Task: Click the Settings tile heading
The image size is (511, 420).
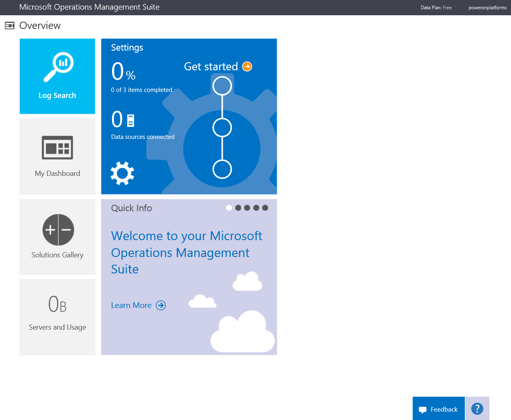Action: coord(127,47)
